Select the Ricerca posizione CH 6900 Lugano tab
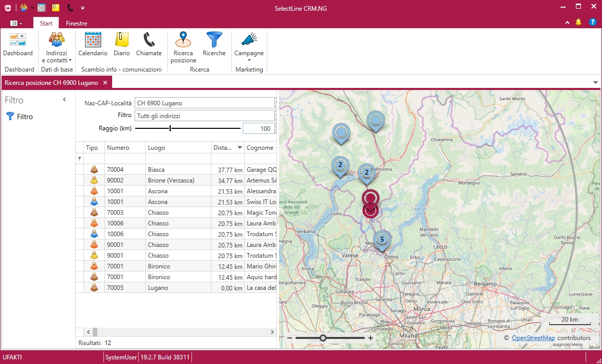Viewport: 602px width, 364px height. [x=51, y=83]
